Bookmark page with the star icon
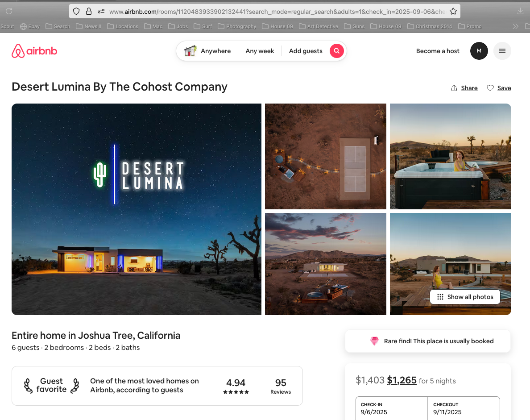The height and width of the screenshot is (420, 530). coord(453,12)
